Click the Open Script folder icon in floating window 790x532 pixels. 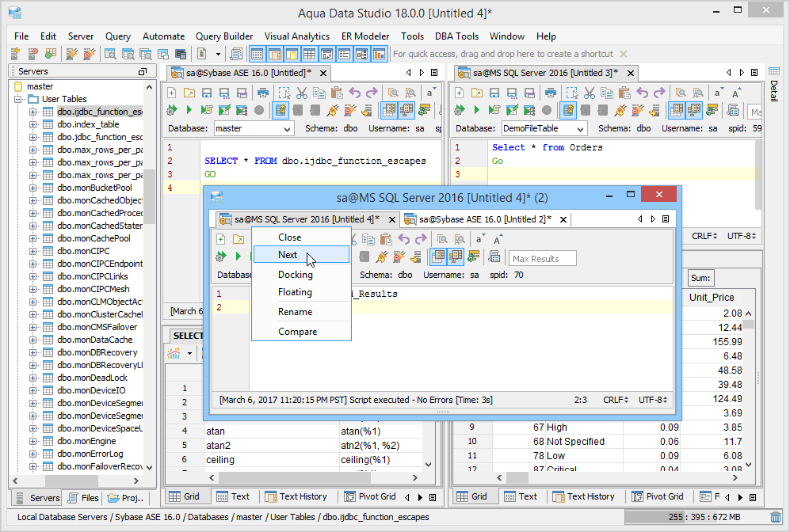[239, 239]
